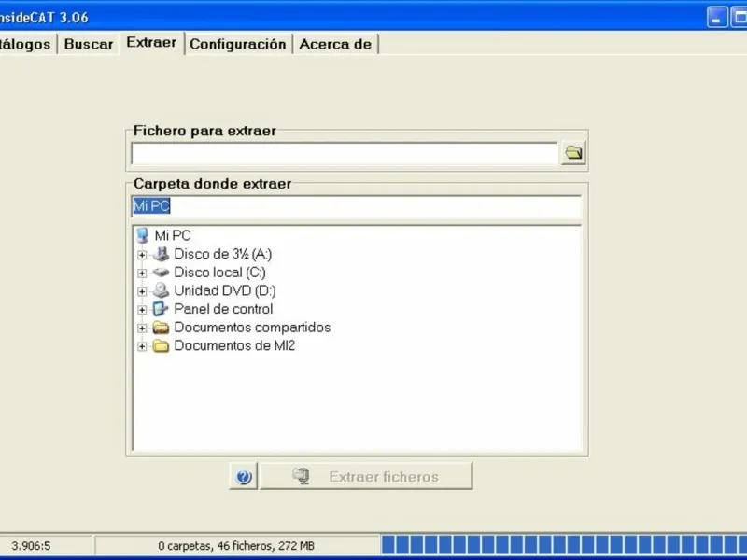Switch to the Buscar tab

point(89,44)
